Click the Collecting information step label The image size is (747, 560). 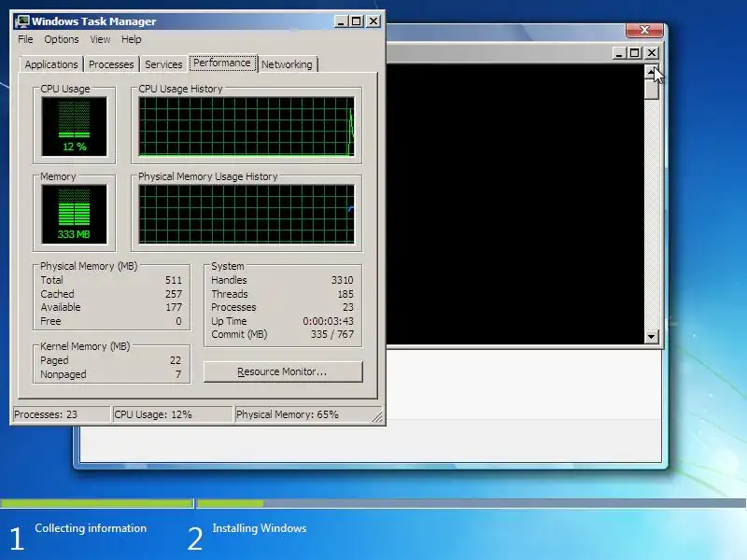91,528
